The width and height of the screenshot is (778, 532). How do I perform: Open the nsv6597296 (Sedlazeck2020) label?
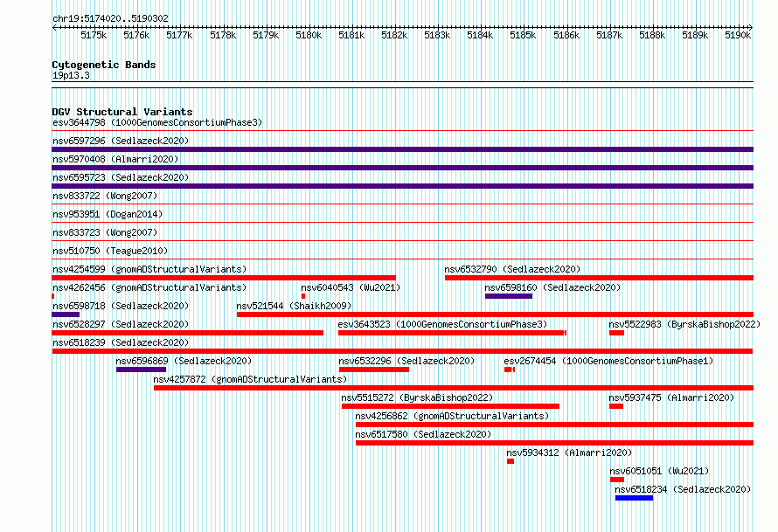121,141
